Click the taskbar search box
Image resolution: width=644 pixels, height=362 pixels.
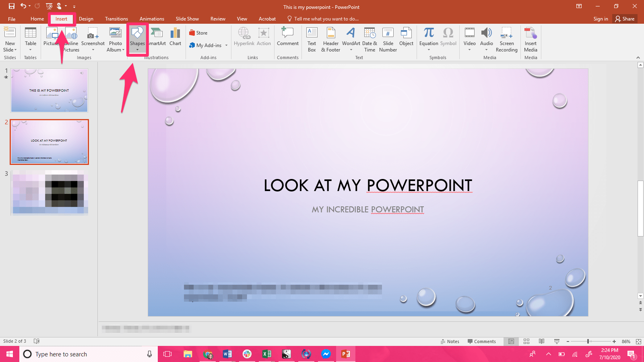pos(89,354)
